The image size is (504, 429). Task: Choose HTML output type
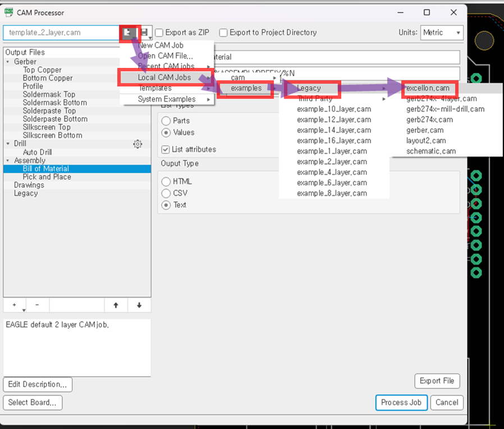coord(166,182)
